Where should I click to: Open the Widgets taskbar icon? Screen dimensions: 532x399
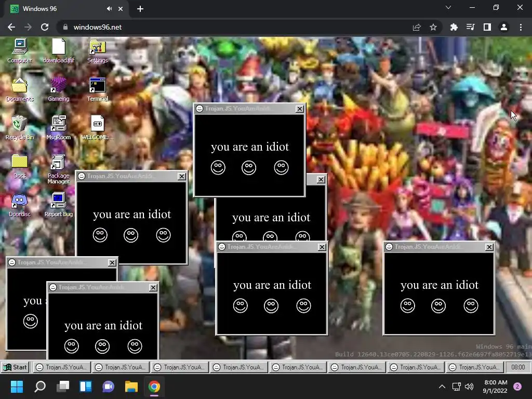tap(86, 387)
